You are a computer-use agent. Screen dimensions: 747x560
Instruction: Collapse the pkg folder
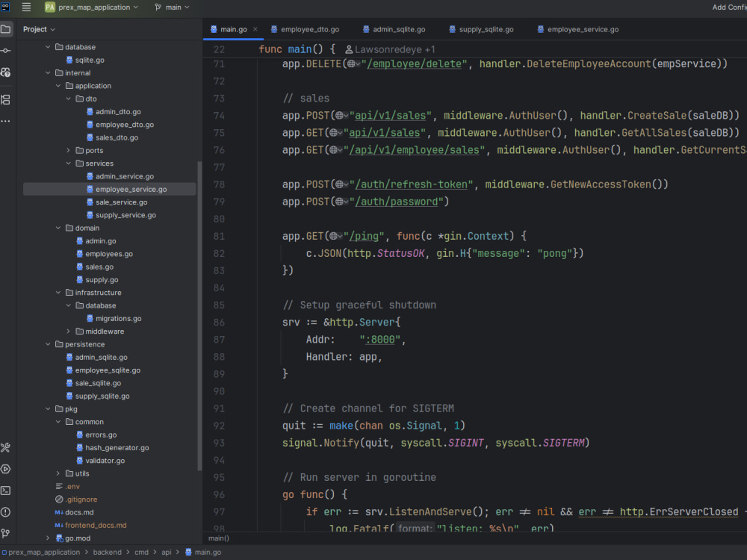pos(48,409)
